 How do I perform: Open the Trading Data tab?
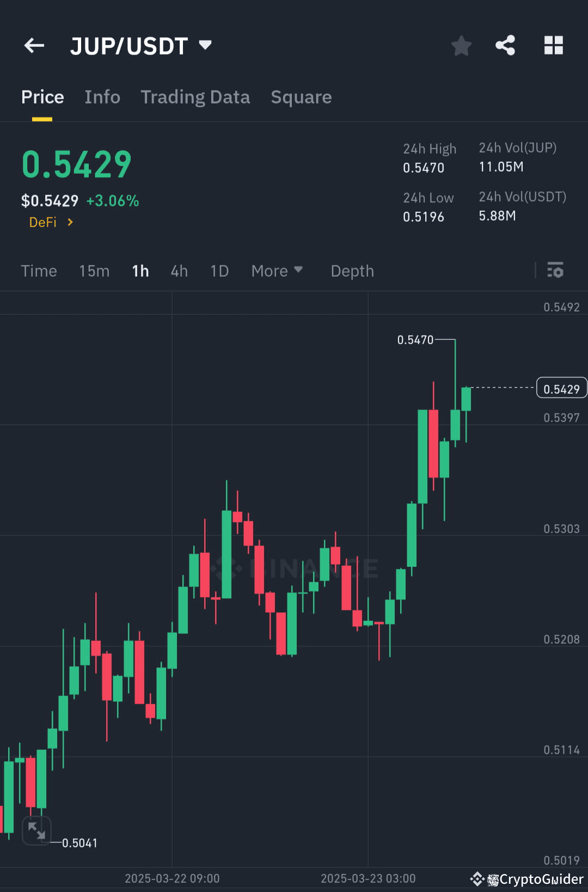tap(195, 96)
